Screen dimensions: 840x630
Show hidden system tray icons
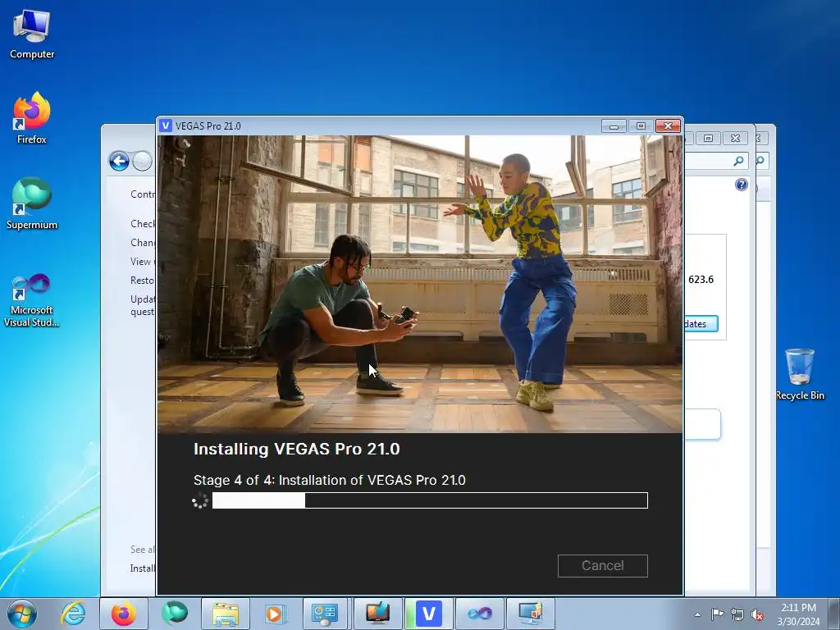(x=697, y=614)
